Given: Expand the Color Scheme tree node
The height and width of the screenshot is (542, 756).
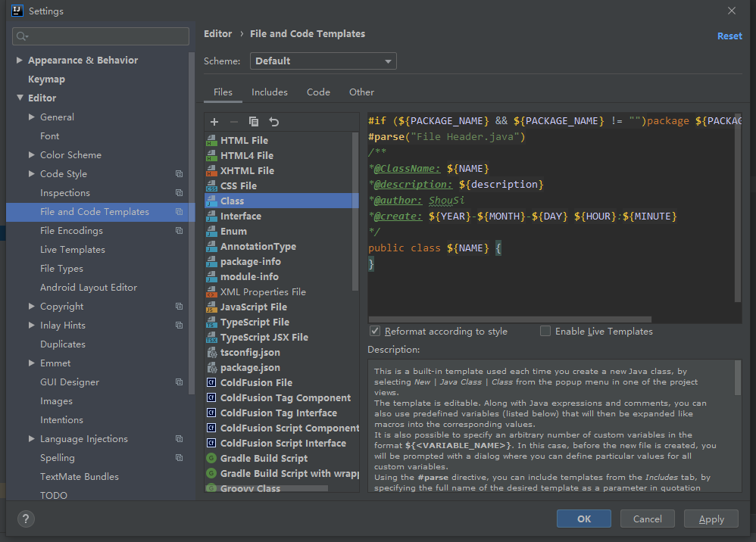Looking at the screenshot, I should 32,155.
